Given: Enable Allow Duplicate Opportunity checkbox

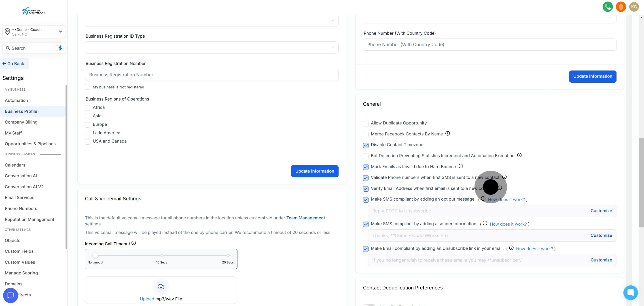Looking at the screenshot, I should pyautogui.click(x=366, y=123).
